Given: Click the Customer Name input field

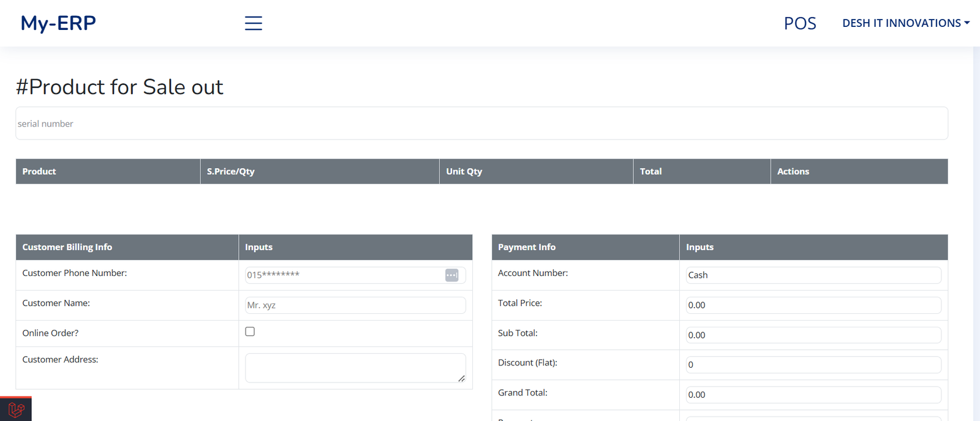Looking at the screenshot, I should tap(355, 305).
